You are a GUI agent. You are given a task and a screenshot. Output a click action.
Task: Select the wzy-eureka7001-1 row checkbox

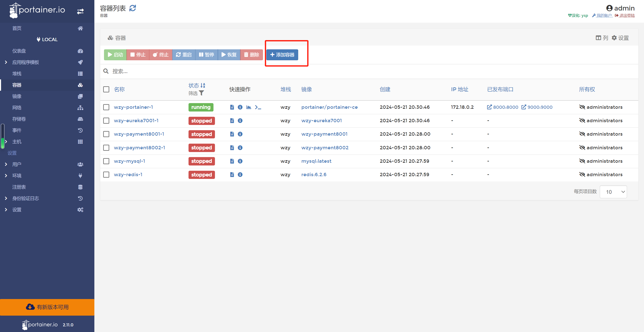click(x=106, y=121)
